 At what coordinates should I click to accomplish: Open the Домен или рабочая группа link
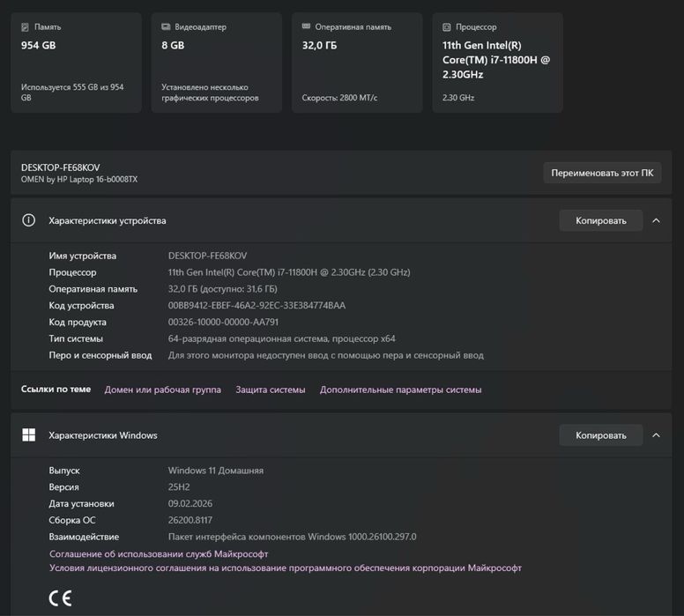coord(163,390)
